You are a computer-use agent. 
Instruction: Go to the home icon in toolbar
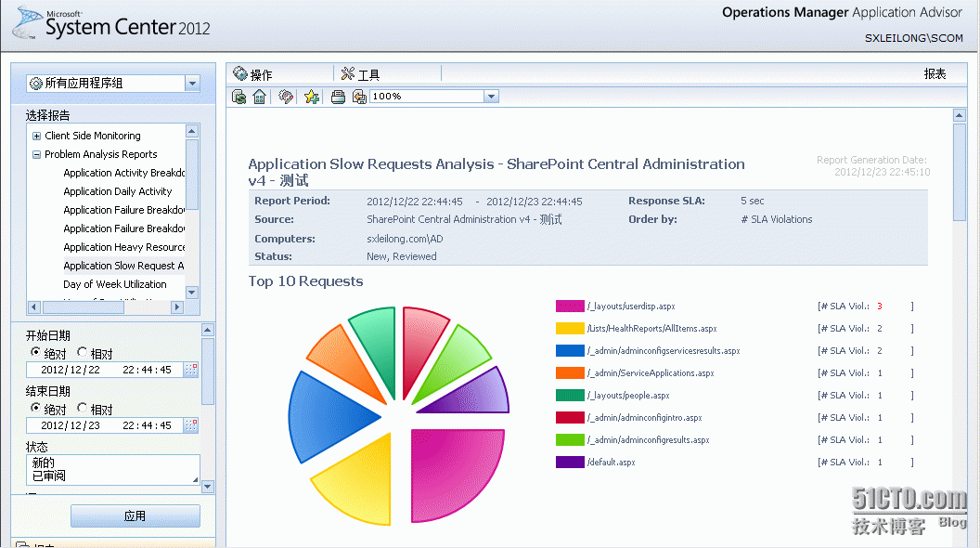click(259, 97)
